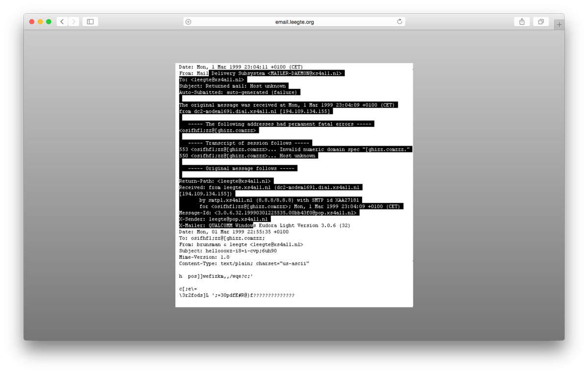Select the 'Original message follows' heading
The image size is (588, 374).
242,168
